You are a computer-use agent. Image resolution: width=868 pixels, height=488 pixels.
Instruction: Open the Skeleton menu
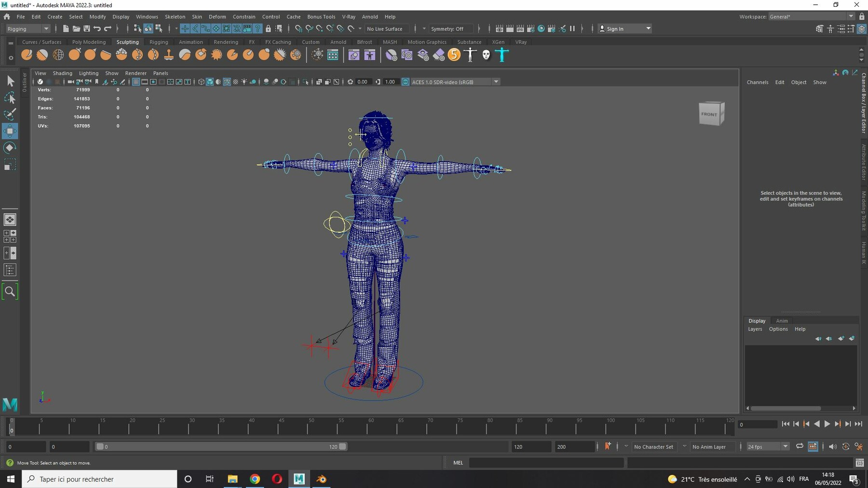[175, 16]
